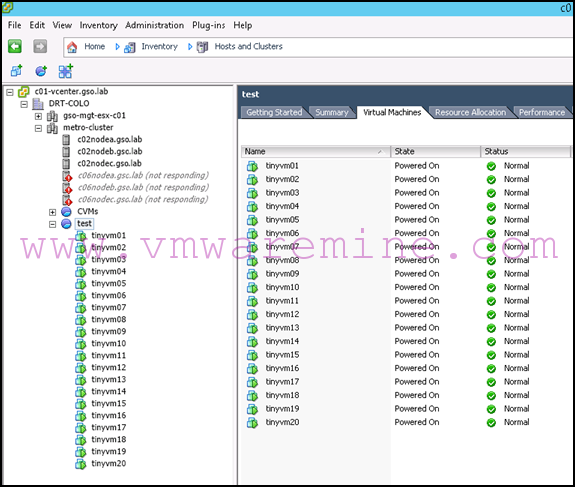Open the Inventory menu
The height and width of the screenshot is (487, 575).
click(99, 25)
